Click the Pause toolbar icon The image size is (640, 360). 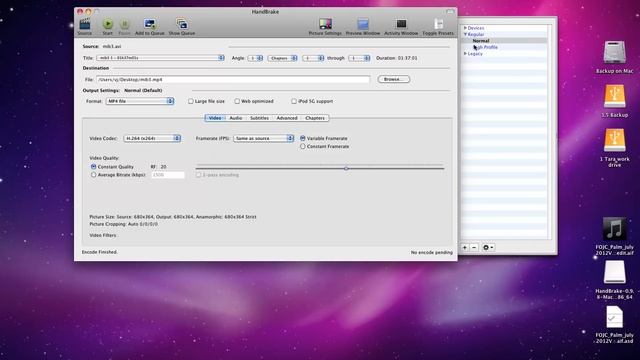pyautogui.click(x=124, y=24)
